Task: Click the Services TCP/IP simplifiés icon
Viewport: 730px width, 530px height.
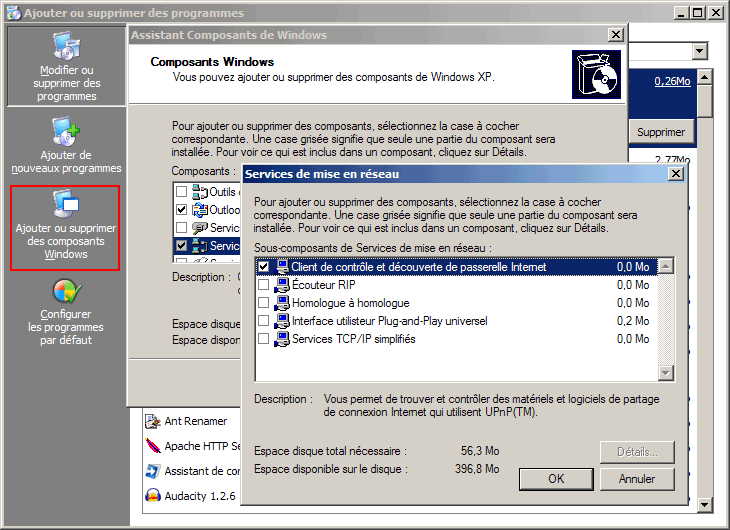Action: tap(282, 339)
